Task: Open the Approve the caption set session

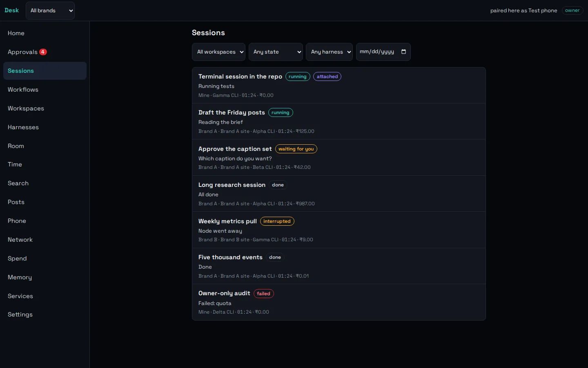Action: click(x=339, y=158)
